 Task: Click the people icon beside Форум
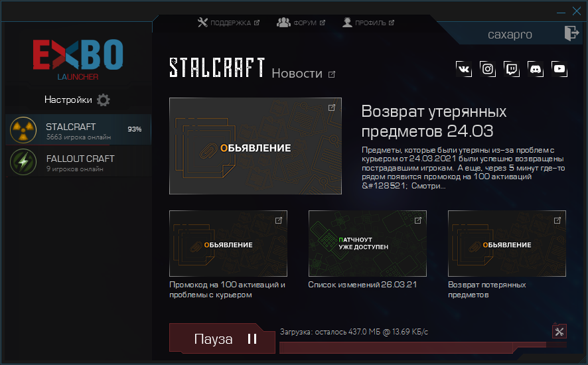click(x=283, y=23)
